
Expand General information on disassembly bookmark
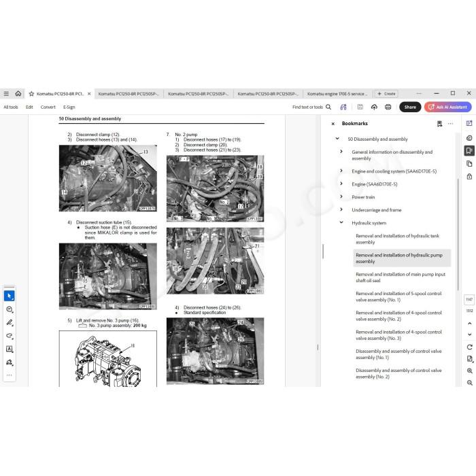click(341, 152)
